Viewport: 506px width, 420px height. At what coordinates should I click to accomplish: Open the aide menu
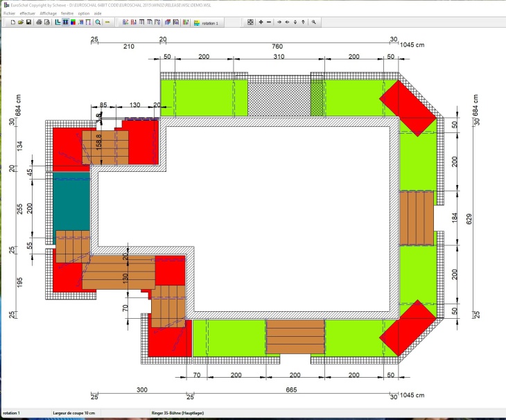tap(98, 13)
